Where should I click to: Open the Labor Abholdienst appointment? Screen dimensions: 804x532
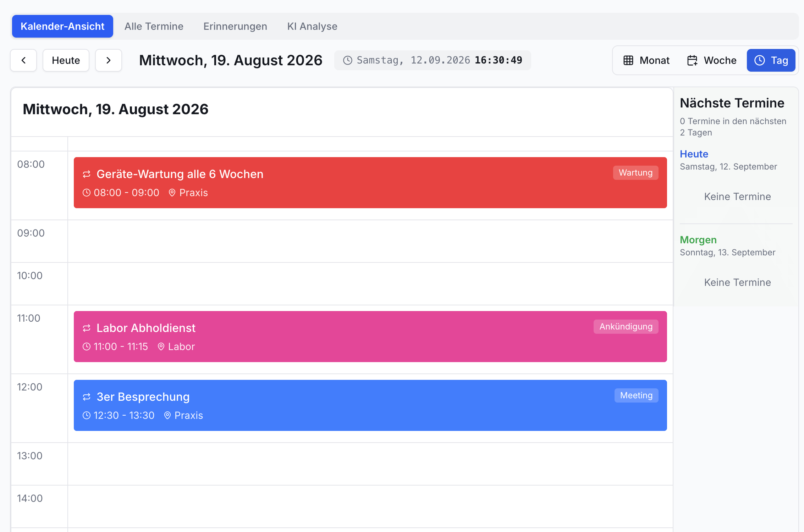click(370, 337)
